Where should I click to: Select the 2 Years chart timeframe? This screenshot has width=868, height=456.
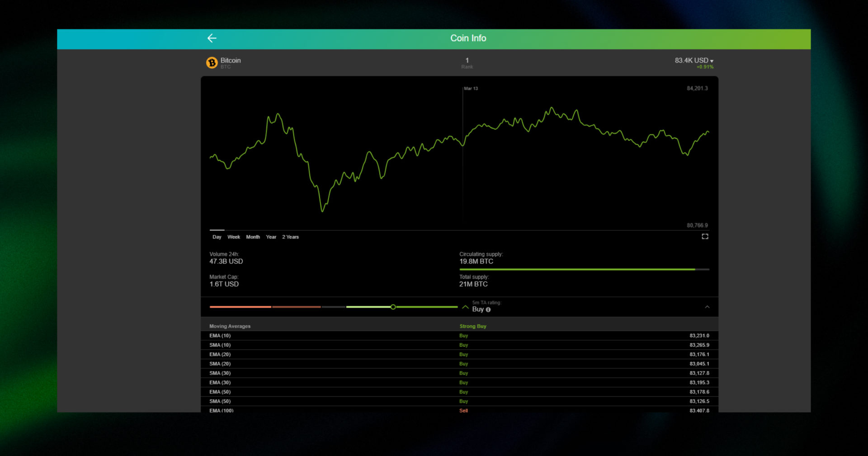point(291,237)
